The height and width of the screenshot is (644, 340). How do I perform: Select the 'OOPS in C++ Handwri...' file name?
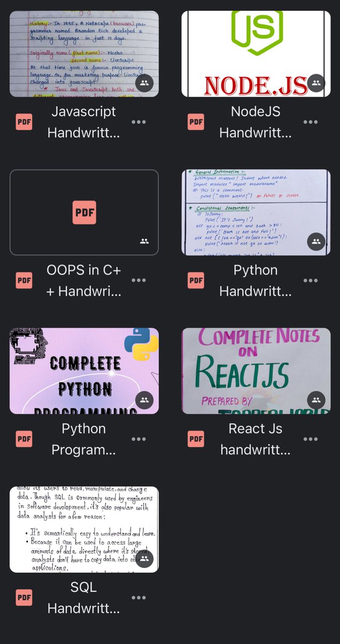point(84,281)
